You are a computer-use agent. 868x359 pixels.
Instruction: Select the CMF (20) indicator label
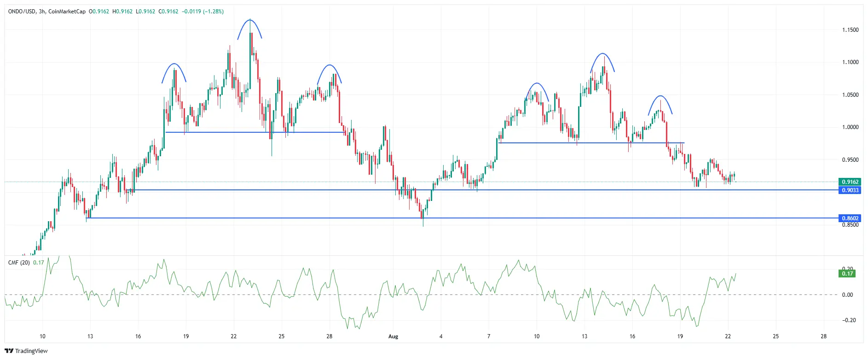coord(19,263)
